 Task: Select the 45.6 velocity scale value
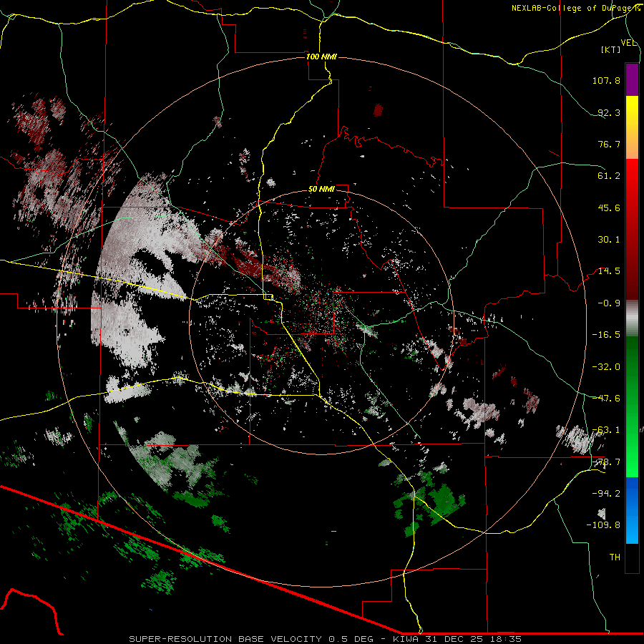609,208
